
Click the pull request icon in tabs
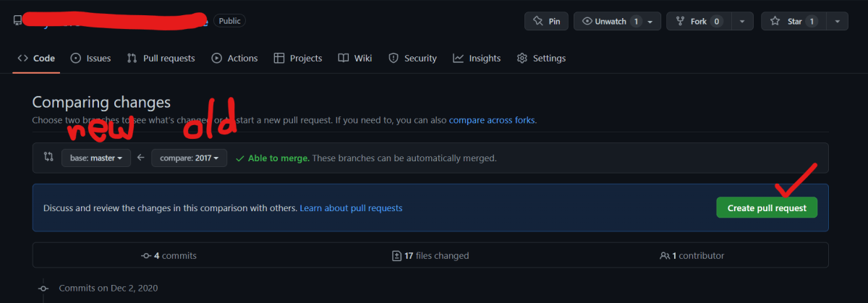[x=132, y=58]
